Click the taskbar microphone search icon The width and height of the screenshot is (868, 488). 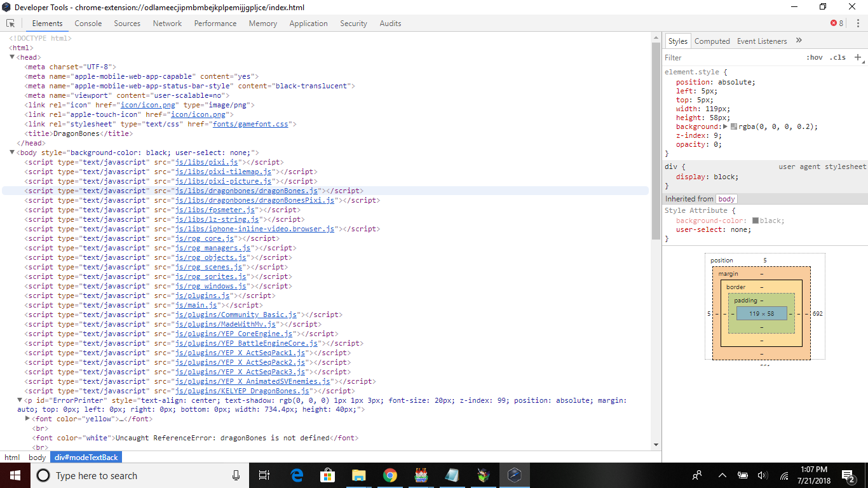pos(236,475)
